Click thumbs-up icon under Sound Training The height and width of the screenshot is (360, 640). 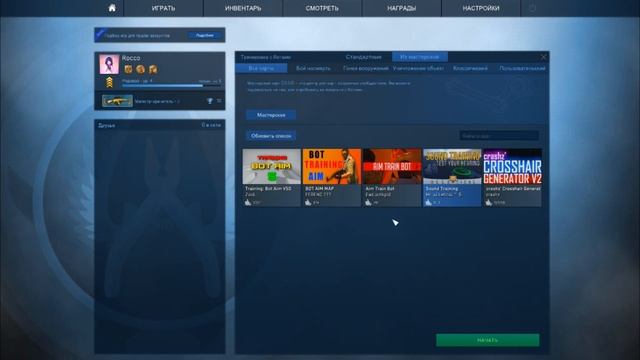pos(429,202)
